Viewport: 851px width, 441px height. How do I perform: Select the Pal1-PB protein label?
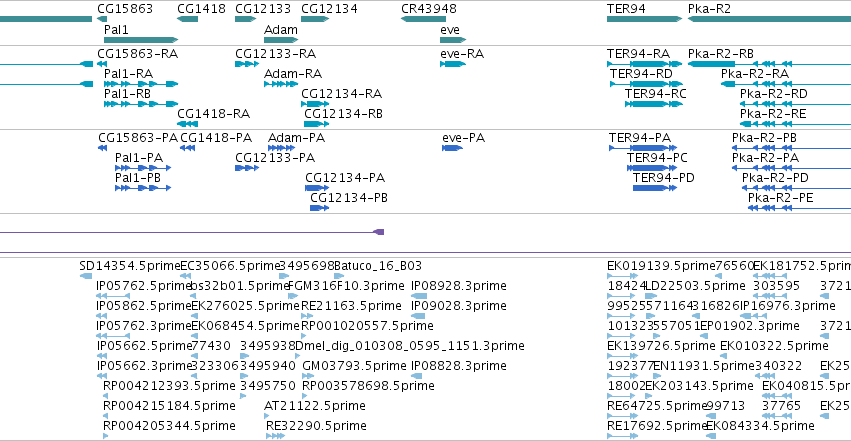click(138, 178)
